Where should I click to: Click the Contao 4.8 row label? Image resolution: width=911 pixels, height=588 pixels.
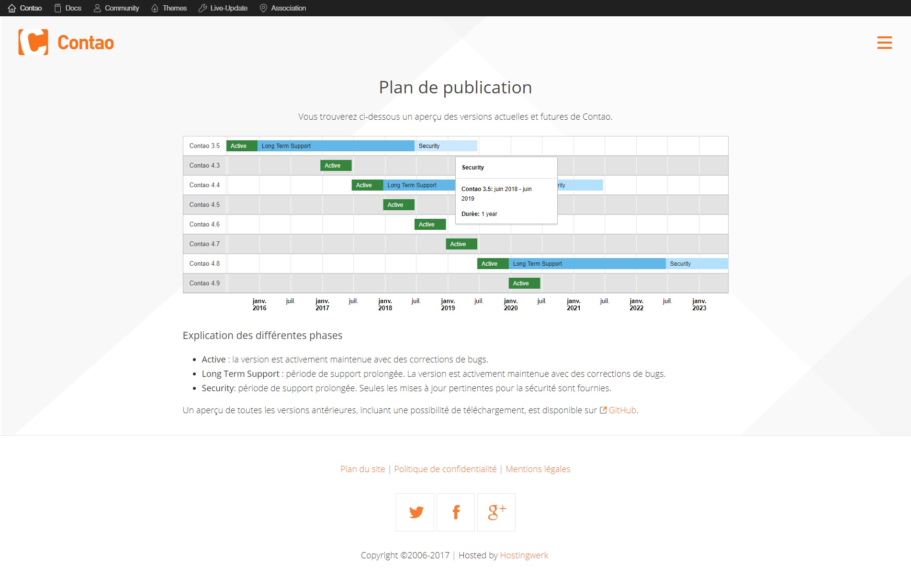tap(204, 264)
